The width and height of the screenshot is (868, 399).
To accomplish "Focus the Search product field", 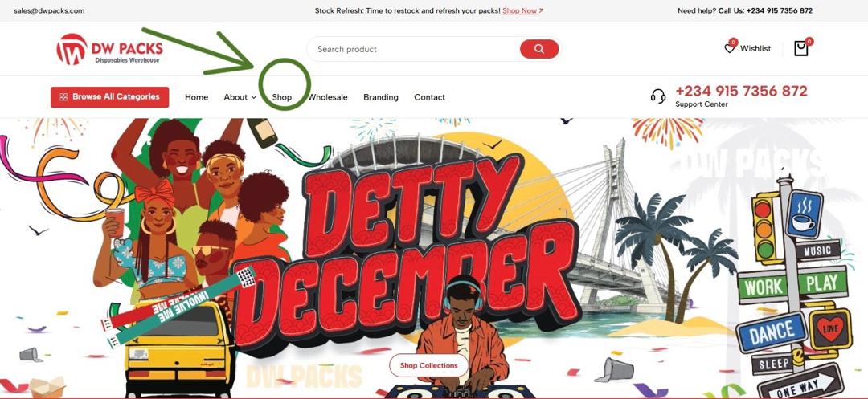I will [x=412, y=49].
